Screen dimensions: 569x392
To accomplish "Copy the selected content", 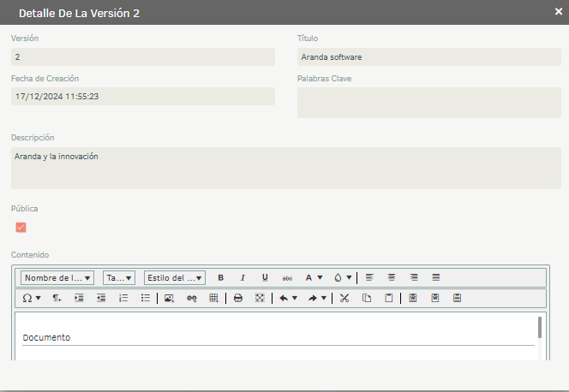I will coord(367,298).
